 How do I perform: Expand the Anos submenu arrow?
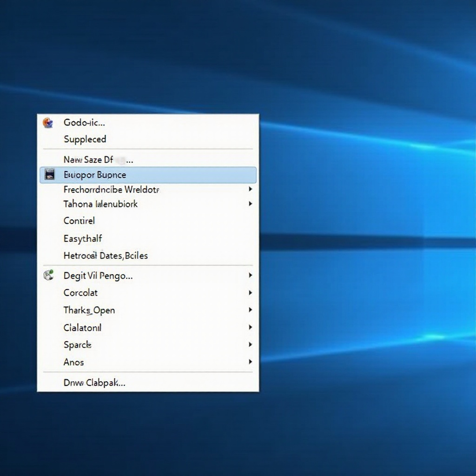pos(250,362)
